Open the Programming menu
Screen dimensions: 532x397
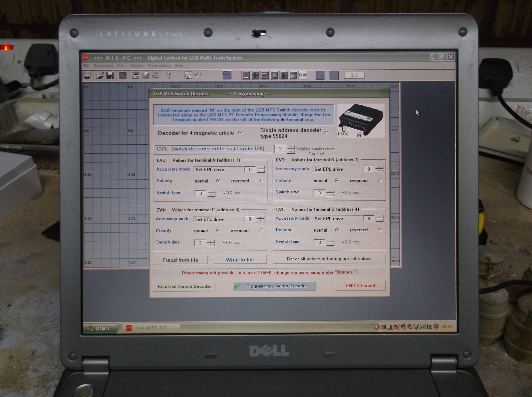(159, 66)
